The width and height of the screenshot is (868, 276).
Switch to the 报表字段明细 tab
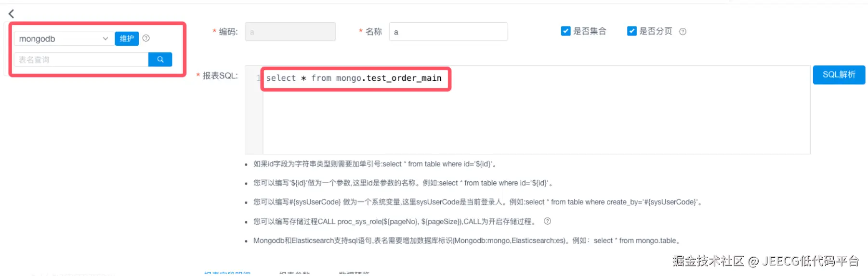tap(227, 273)
